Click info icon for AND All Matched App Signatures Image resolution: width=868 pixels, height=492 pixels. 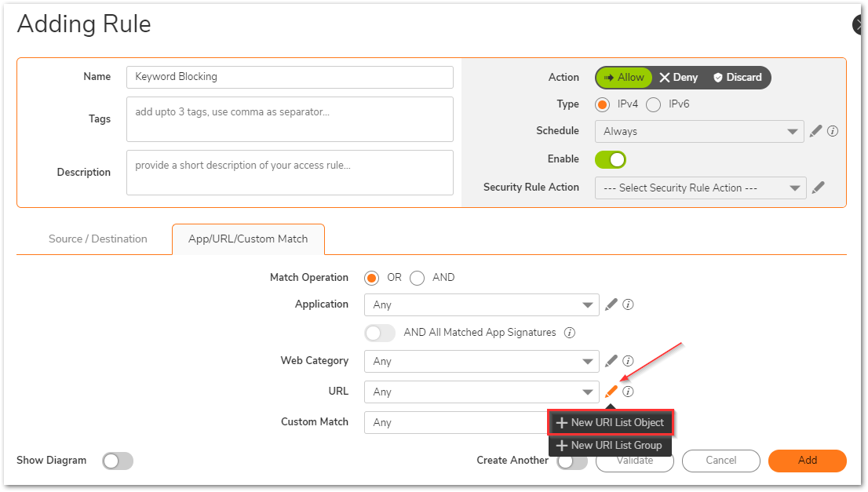coord(570,333)
